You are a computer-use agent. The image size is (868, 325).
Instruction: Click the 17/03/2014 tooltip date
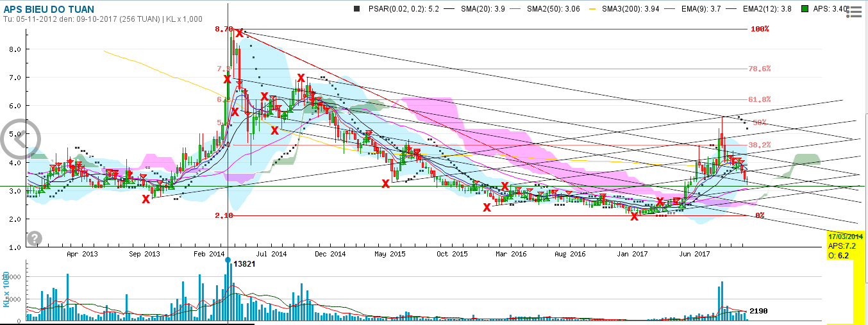point(846,237)
